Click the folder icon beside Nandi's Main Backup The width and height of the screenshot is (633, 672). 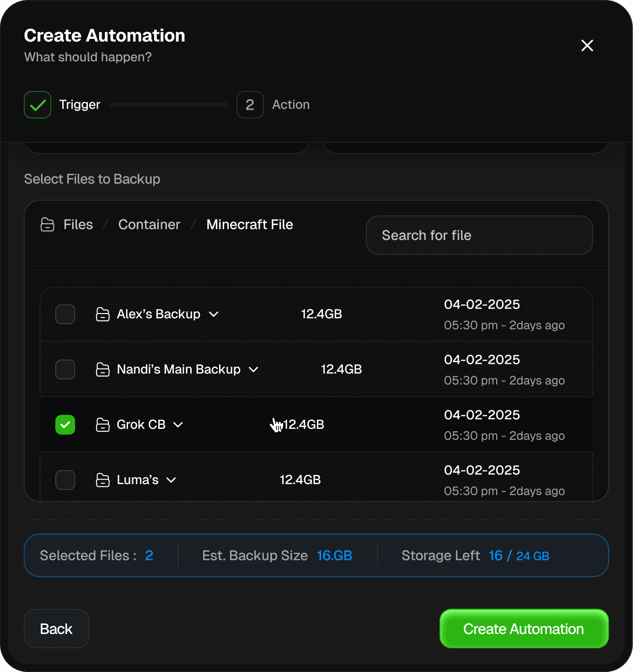coord(103,369)
